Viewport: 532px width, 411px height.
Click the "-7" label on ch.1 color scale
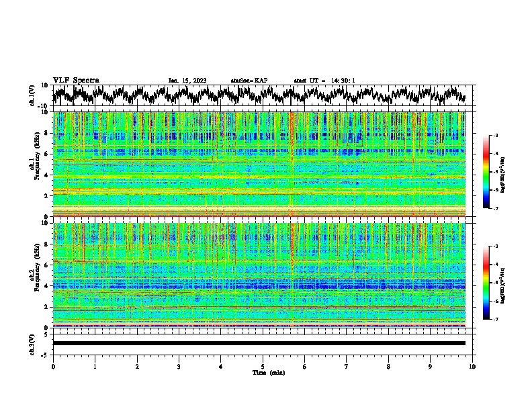[x=496, y=208]
